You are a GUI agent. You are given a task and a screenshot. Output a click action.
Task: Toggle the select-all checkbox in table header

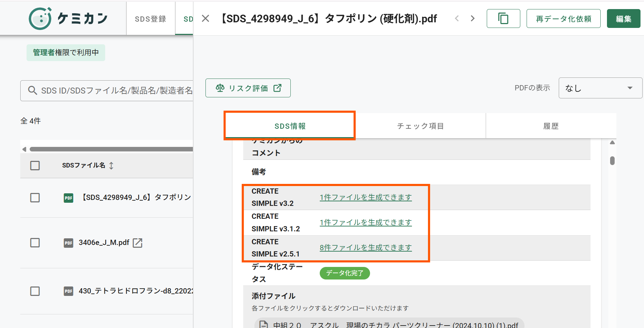click(x=35, y=165)
